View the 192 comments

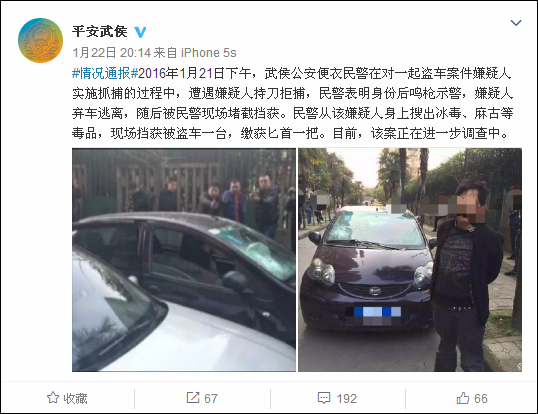pos(347,399)
